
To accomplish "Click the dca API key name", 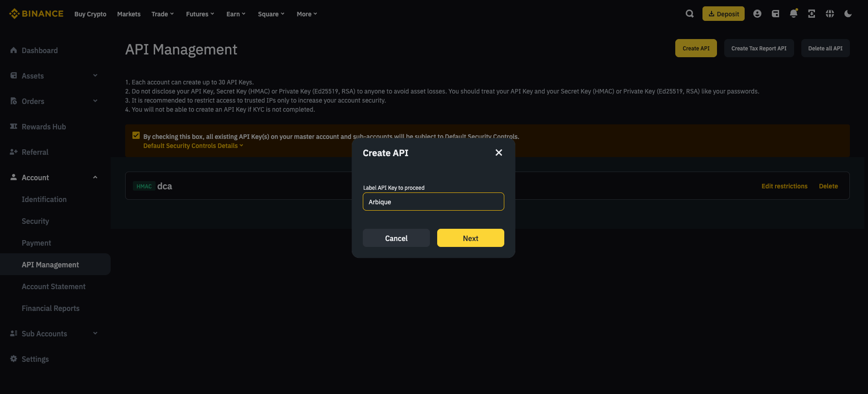I will (165, 186).
